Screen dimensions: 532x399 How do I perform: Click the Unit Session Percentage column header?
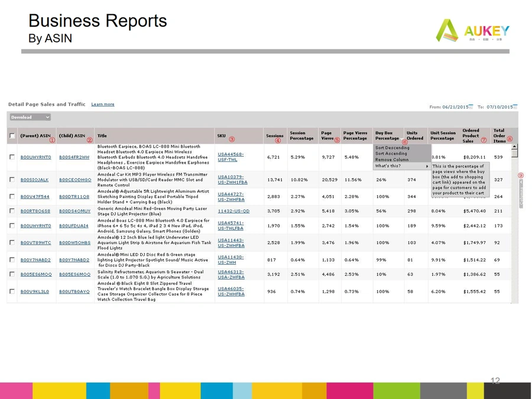coord(443,136)
